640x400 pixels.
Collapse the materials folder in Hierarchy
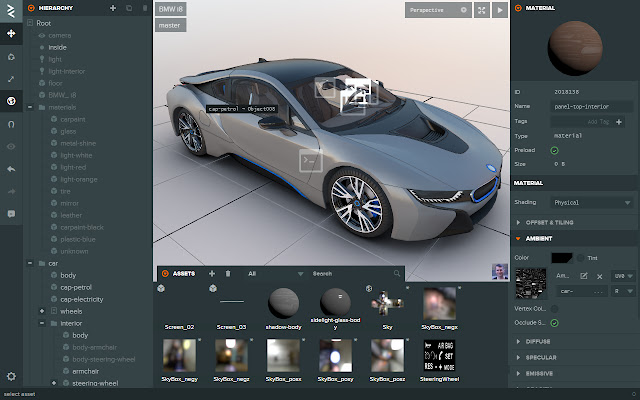pos(30,107)
